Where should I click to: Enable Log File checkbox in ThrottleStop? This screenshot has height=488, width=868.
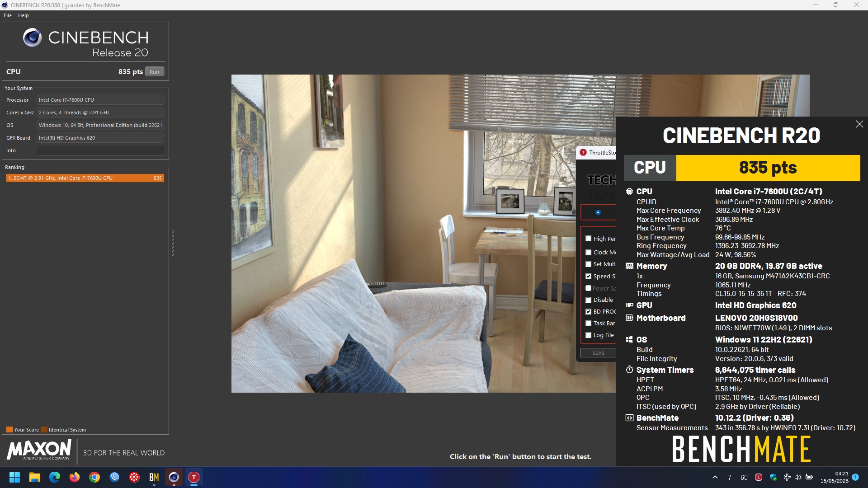(588, 335)
